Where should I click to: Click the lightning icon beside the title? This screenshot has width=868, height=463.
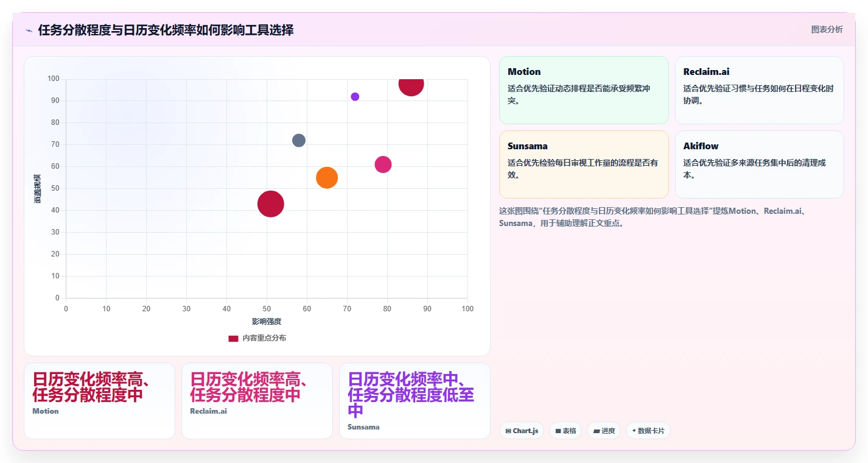pyautogui.click(x=29, y=30)
